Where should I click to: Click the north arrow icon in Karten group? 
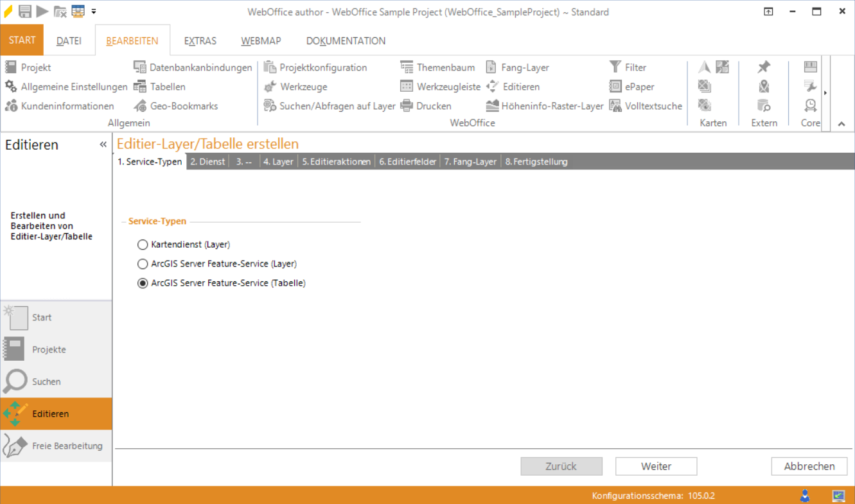tap(705, 67)
